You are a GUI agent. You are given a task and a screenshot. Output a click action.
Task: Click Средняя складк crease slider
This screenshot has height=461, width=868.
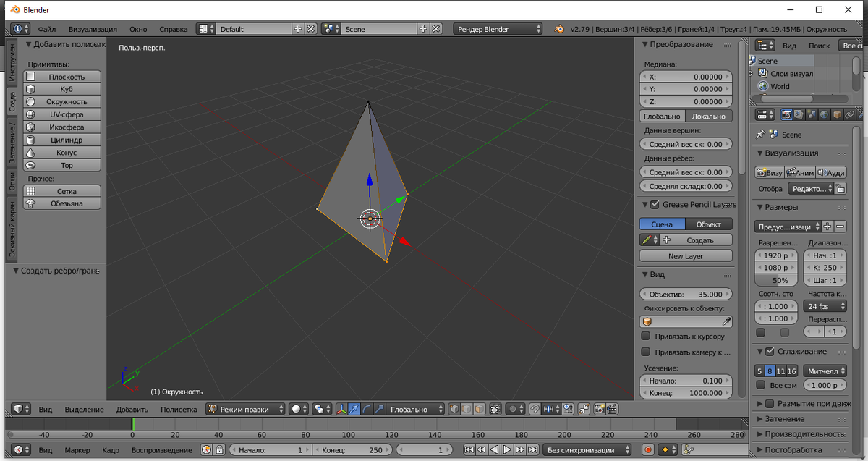pyautogui.click(x=686, y=186)
